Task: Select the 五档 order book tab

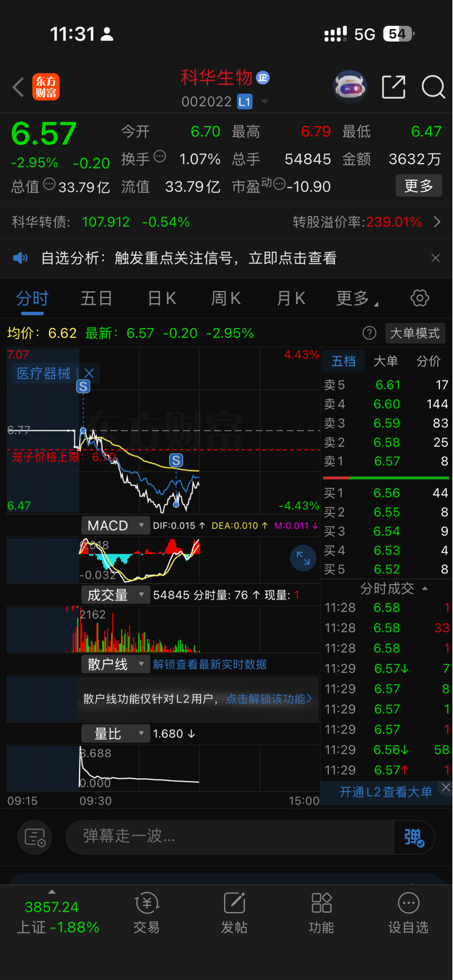Action: point(343,361)
